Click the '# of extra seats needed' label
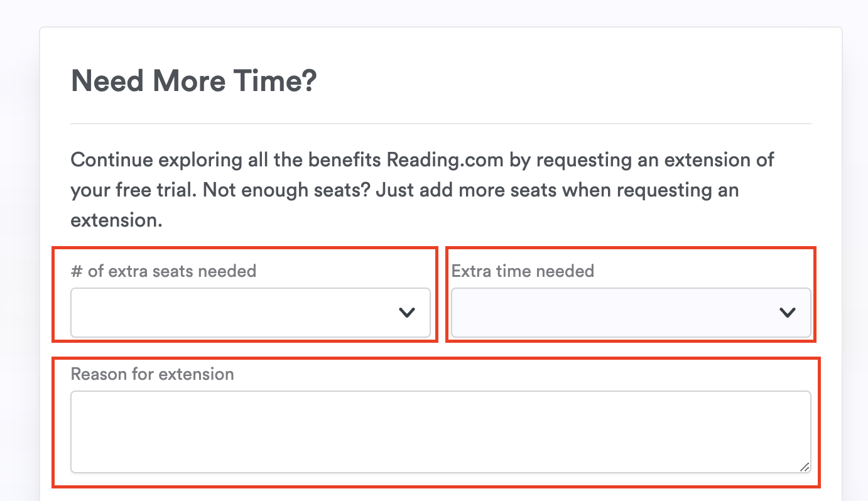Image resolution: width=868 pixels, height=501 pixels. (x=163, y=271)
